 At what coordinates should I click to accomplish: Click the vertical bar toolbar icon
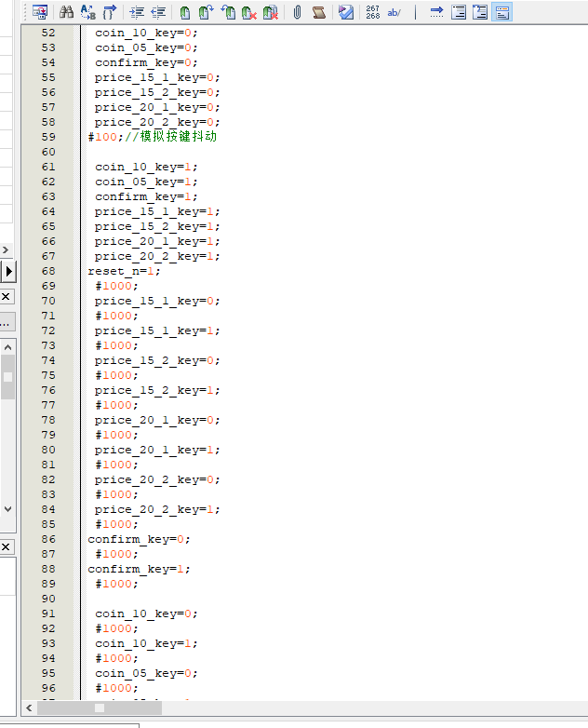[x=415, y=12]
